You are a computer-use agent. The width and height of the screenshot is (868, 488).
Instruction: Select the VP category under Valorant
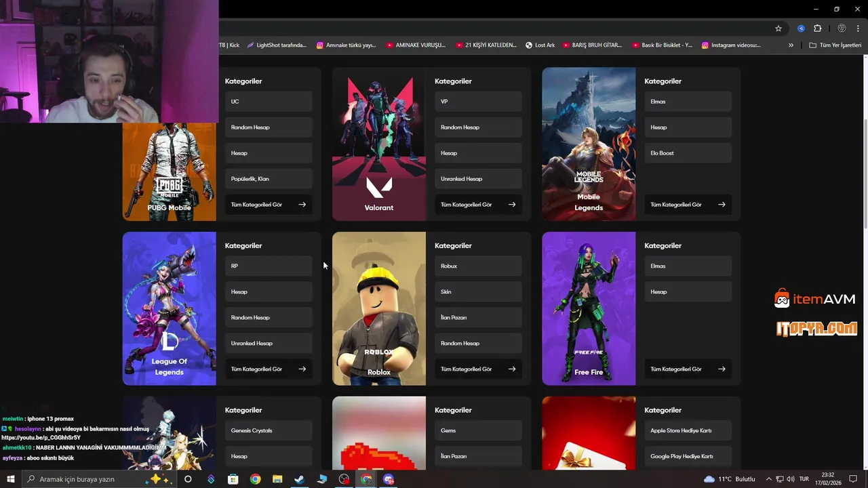click(478, 102)
